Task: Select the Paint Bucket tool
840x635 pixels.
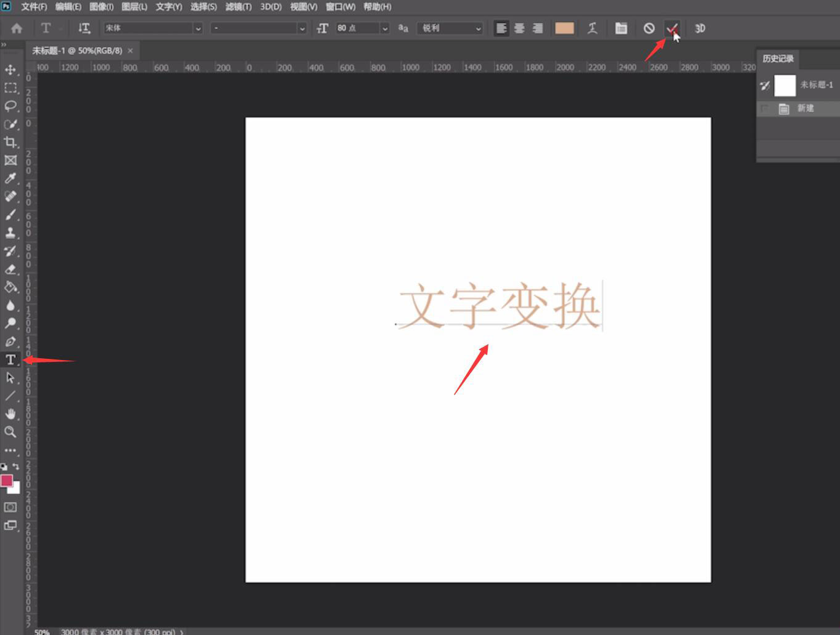Action: 10,287
